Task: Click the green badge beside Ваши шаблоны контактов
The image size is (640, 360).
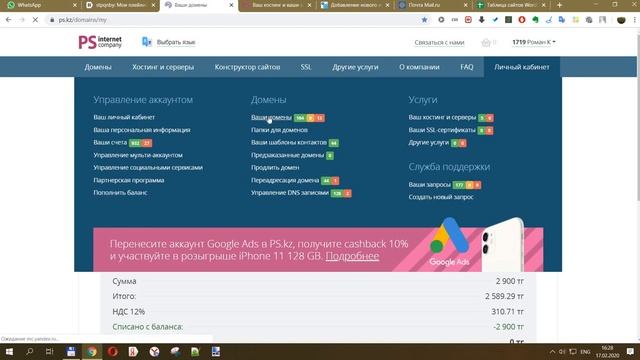Action: [x=334, y=143]
